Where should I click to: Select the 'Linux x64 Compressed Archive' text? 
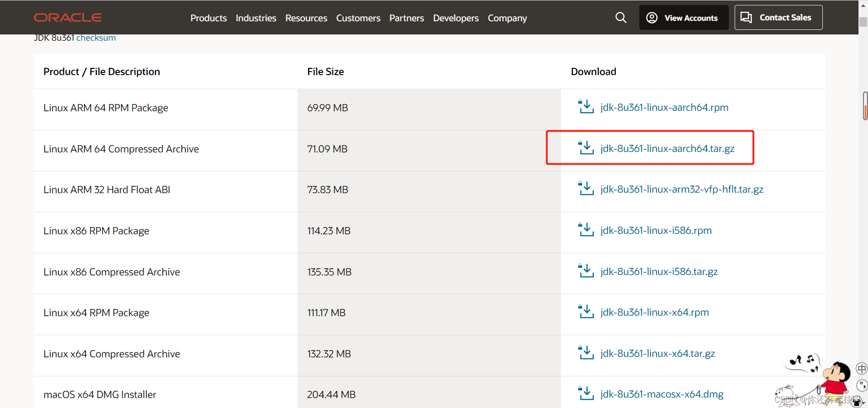(112, 354)
